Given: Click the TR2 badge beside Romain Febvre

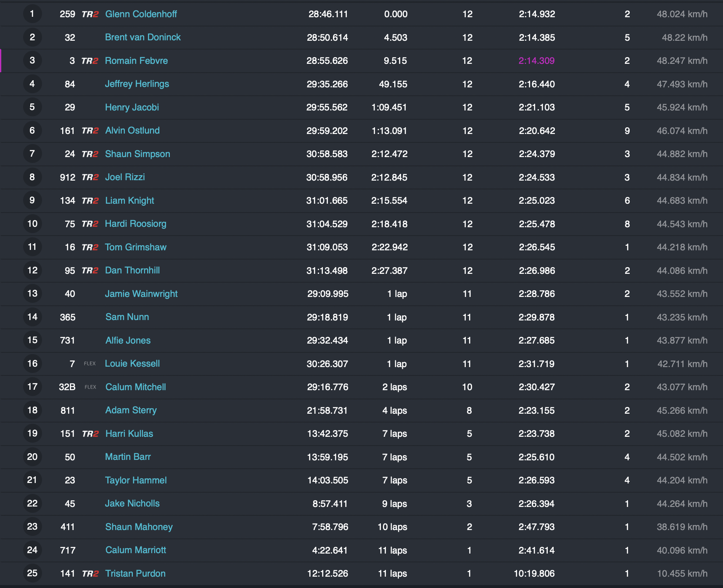Looking at the screenshot, I should click(90, 61).
